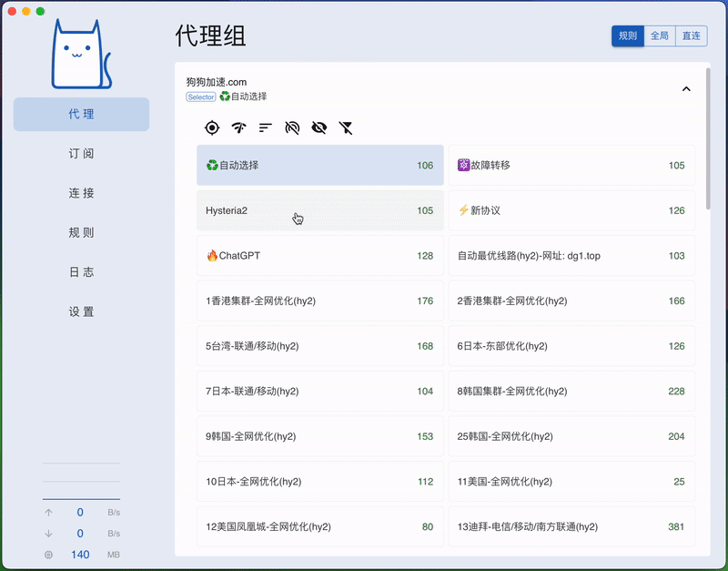This screenshot has height=571, width=728.
Task: Open the 订阅 page in sidebar
Action: [x=81, y=154]
